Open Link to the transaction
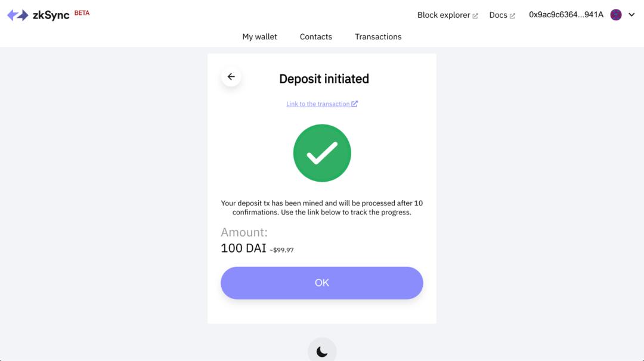 pyautogui.click(x=318, y=104)
